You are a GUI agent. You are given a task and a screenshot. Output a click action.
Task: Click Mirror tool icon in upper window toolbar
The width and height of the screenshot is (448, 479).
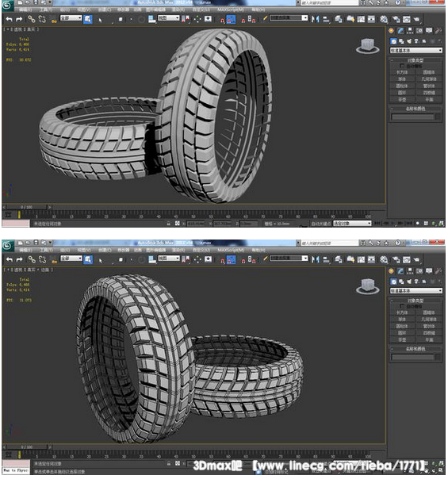pos(315,19)
